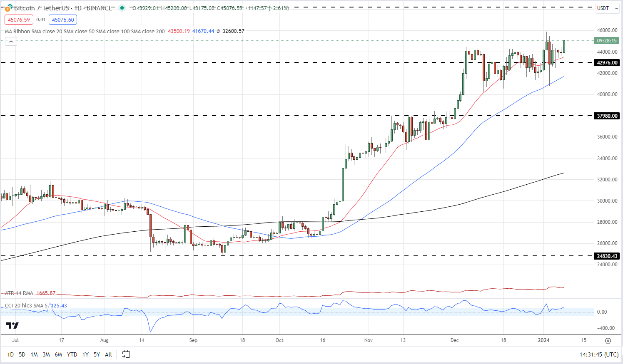Open the go-to-date calendar icon

point(126,354)
